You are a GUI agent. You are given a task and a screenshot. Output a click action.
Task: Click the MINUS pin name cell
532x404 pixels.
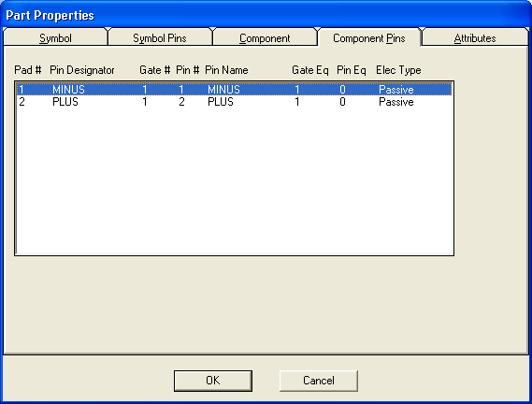click(223, 90)
